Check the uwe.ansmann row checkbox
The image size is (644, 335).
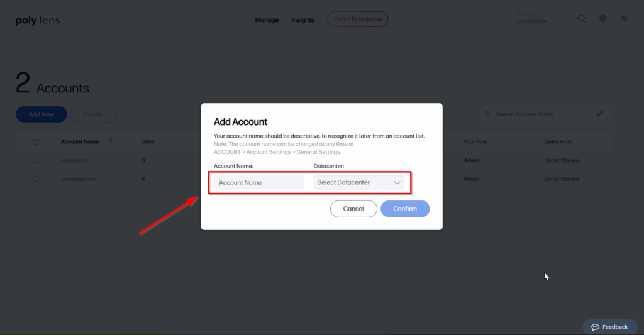click(x=36, y=179)
